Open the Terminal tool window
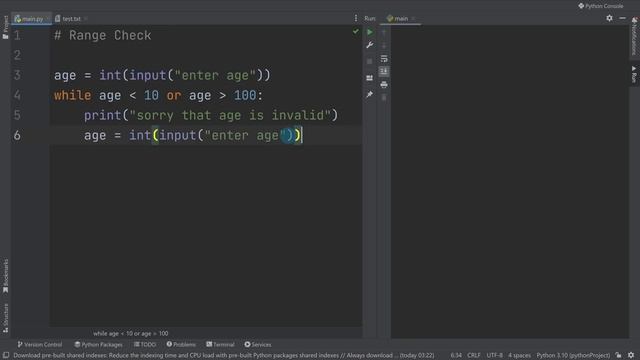The image size is (640, 360). tap(220, 344)
